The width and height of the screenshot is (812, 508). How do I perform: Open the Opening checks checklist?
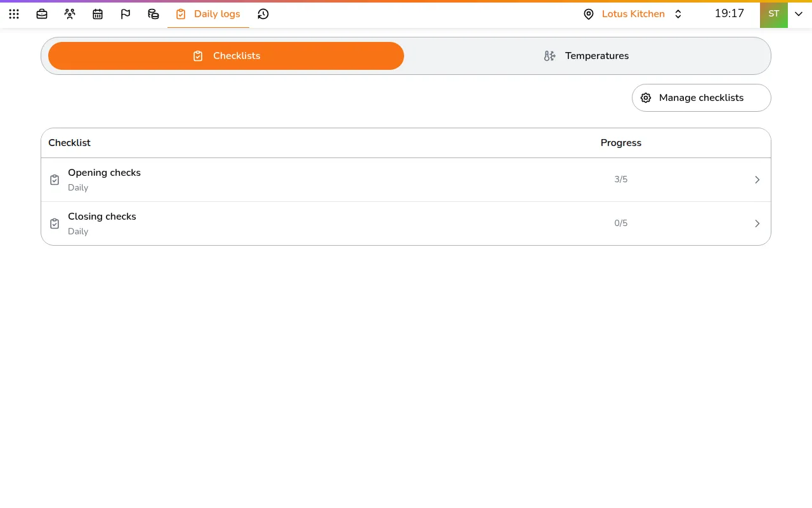click(x=406, y=180)
